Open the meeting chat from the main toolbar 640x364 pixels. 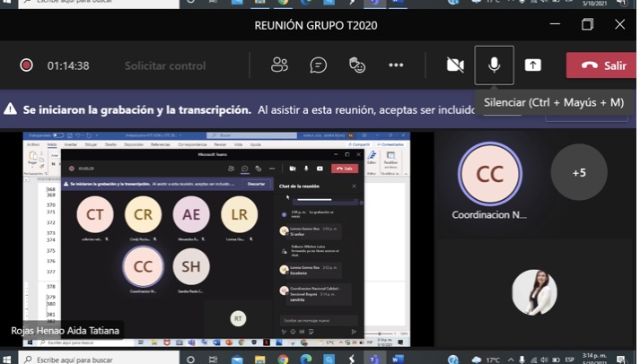tap(318, 65)
